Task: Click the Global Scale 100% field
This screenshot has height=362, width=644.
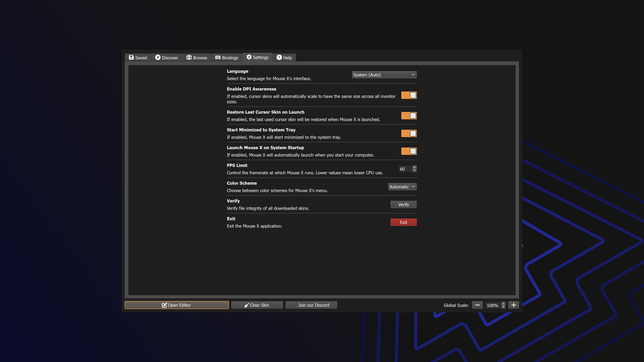Action: (x=493, y=305)
